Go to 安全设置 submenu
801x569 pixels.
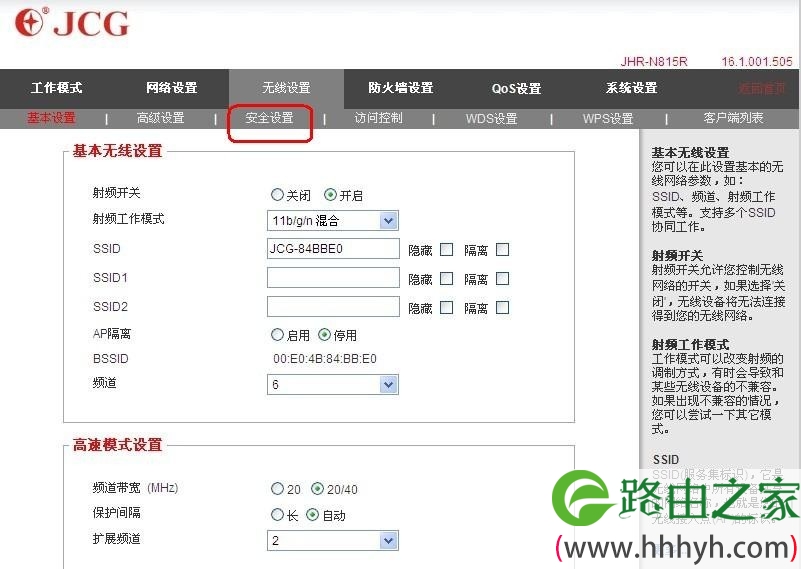[269, 118]
